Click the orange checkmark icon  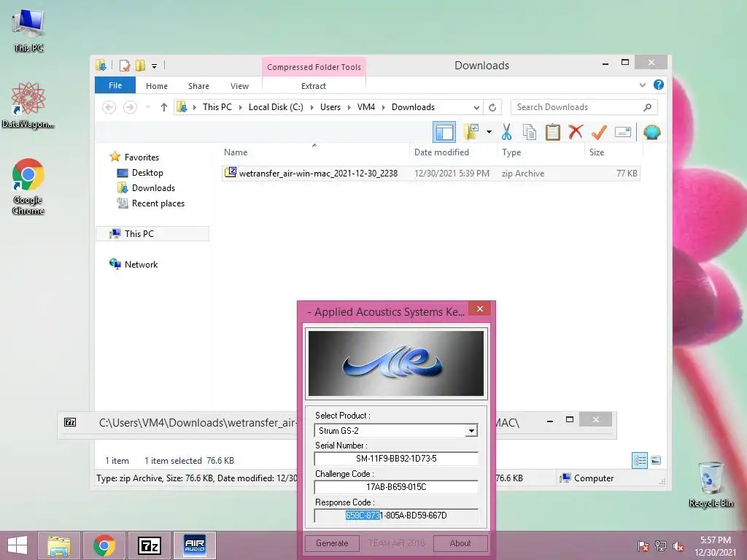(x=599, y=132)
